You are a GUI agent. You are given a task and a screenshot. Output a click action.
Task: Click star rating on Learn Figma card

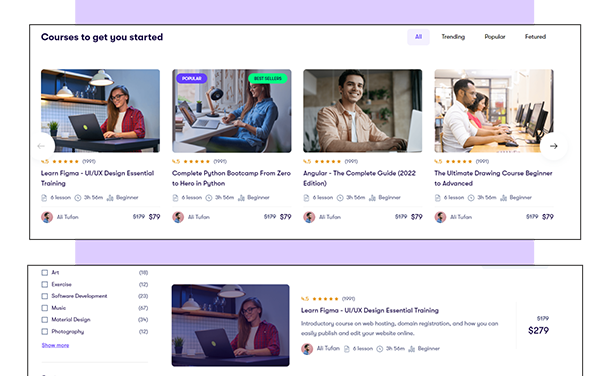[x=65, y=161]
